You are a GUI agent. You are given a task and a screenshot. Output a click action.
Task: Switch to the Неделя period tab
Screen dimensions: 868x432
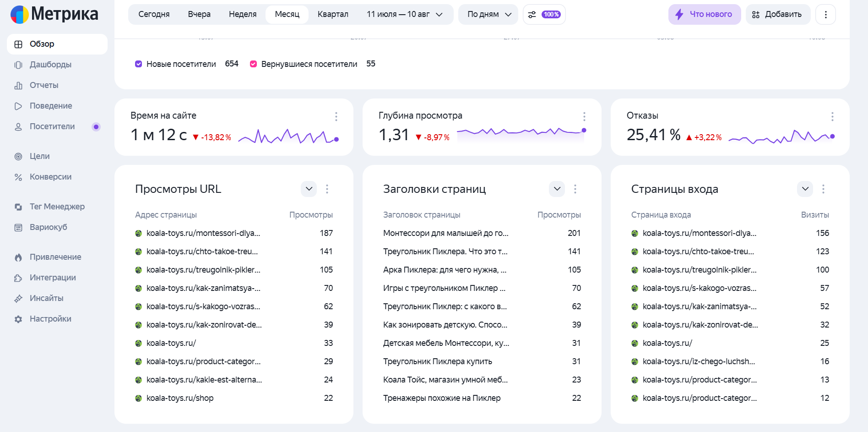click(243, 14)
